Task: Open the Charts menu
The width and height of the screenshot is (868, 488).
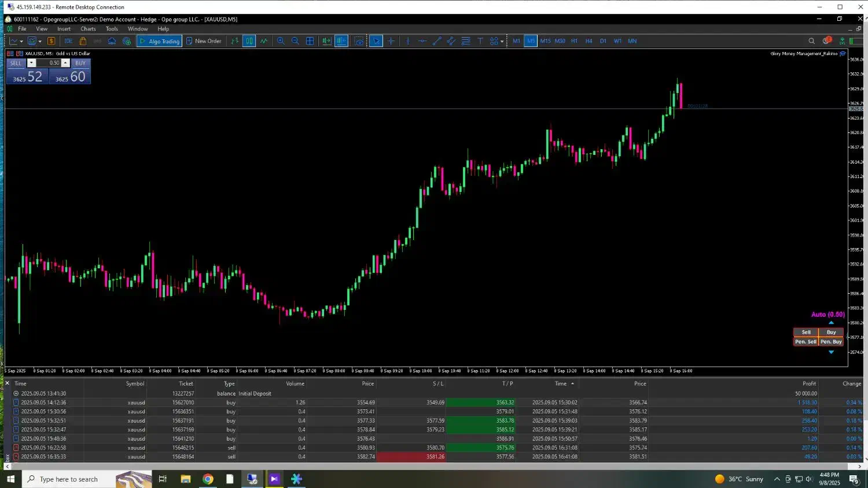Action: tap(88, 29)
